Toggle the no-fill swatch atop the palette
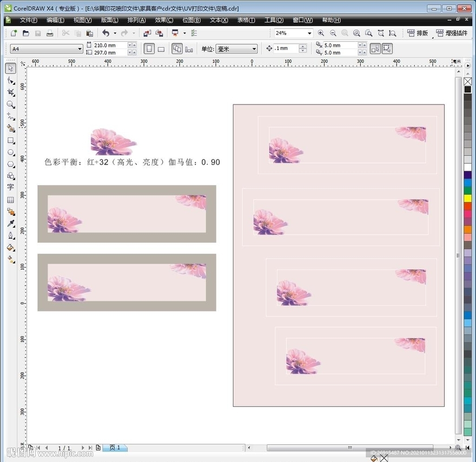Viewport: 476px width, 462px height. [x=468, y=82]
